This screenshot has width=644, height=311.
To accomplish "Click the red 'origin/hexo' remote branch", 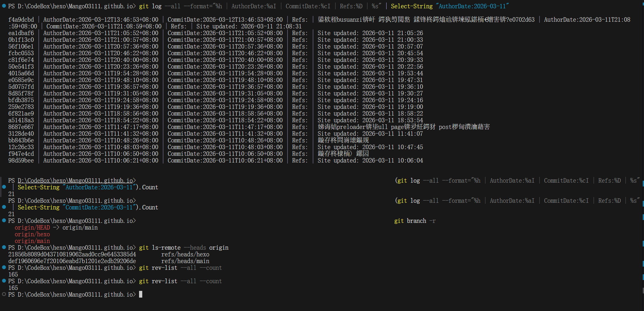I will click(32, 234).
